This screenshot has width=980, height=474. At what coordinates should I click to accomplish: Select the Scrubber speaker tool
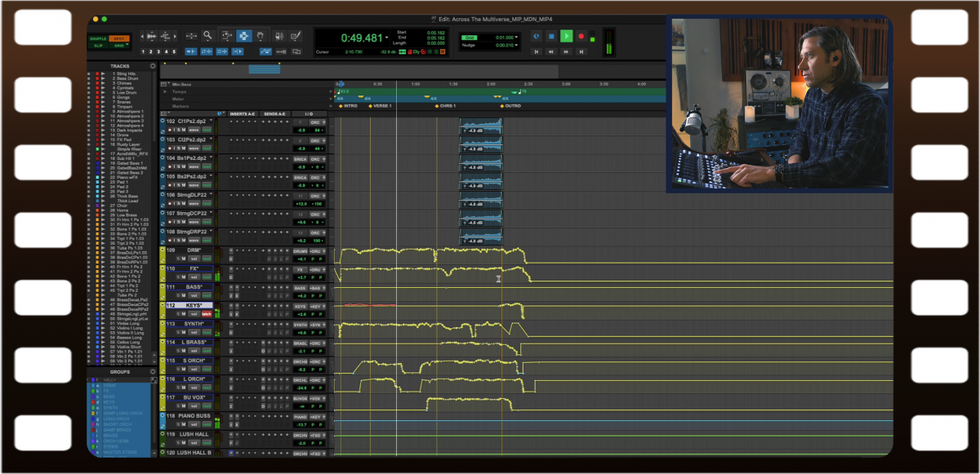pyautogui.click(x=278, y=36)
